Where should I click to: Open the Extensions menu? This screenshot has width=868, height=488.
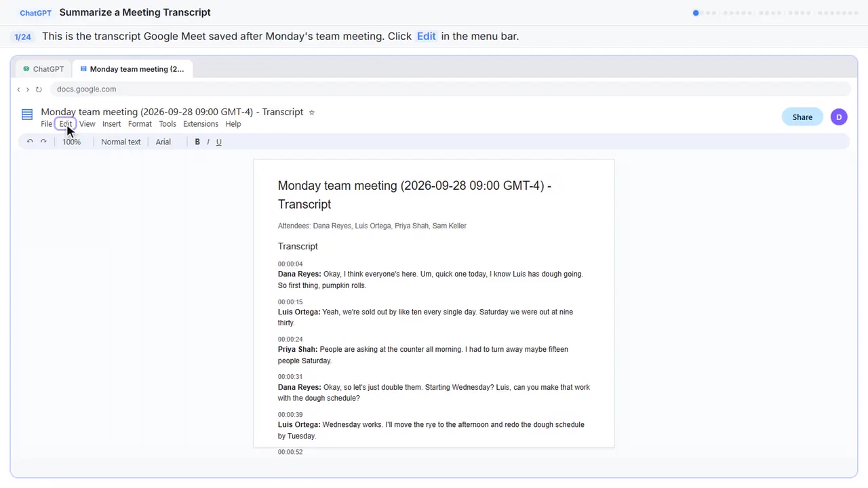[x=201, y=124]
